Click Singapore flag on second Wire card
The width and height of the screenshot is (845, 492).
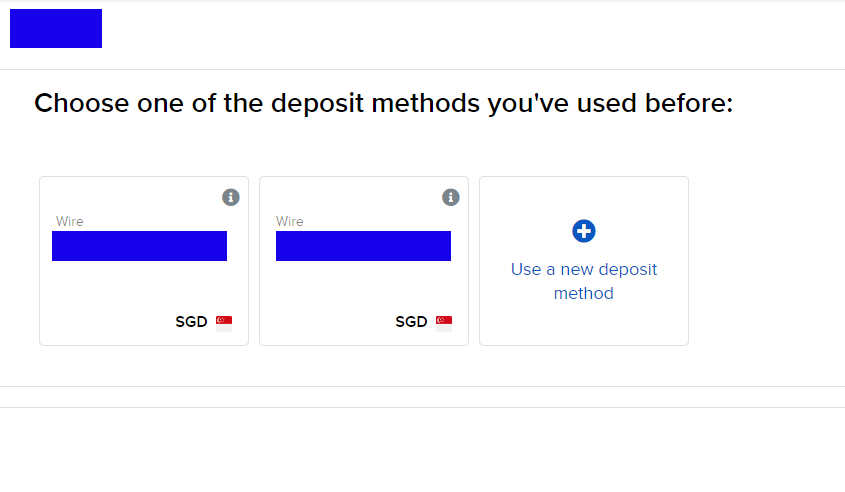coord(444,322)
